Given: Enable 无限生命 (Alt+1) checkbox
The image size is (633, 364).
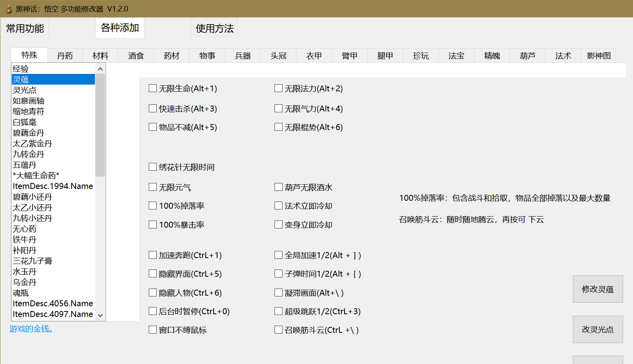Looking at the screenshot, I should coord(153,88).
